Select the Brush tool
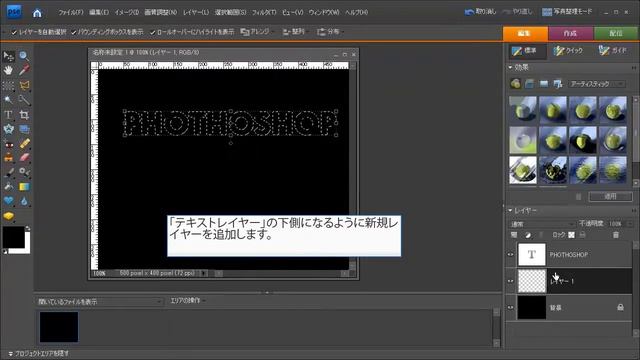 click(x=9, y=172)
